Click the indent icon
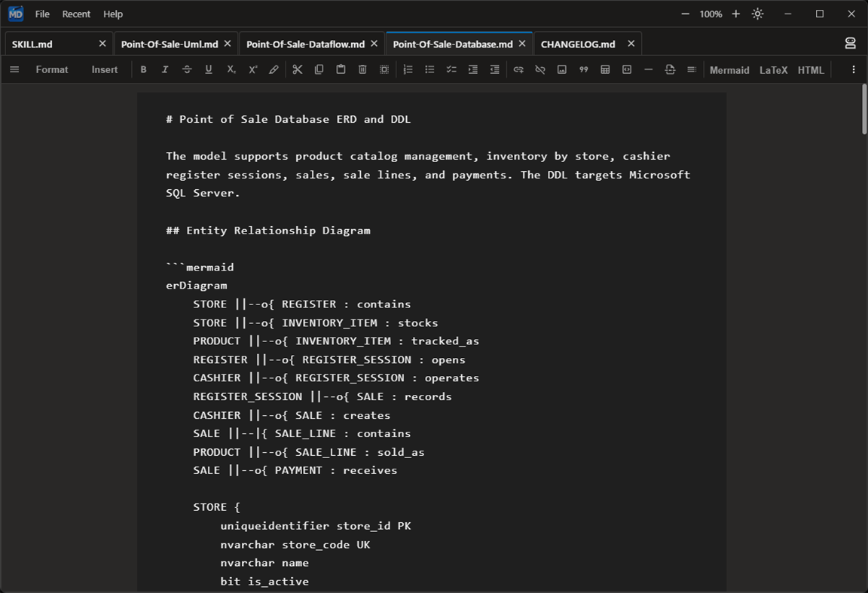This screenshot has height=593, width=868. click(x=473, y=70)
